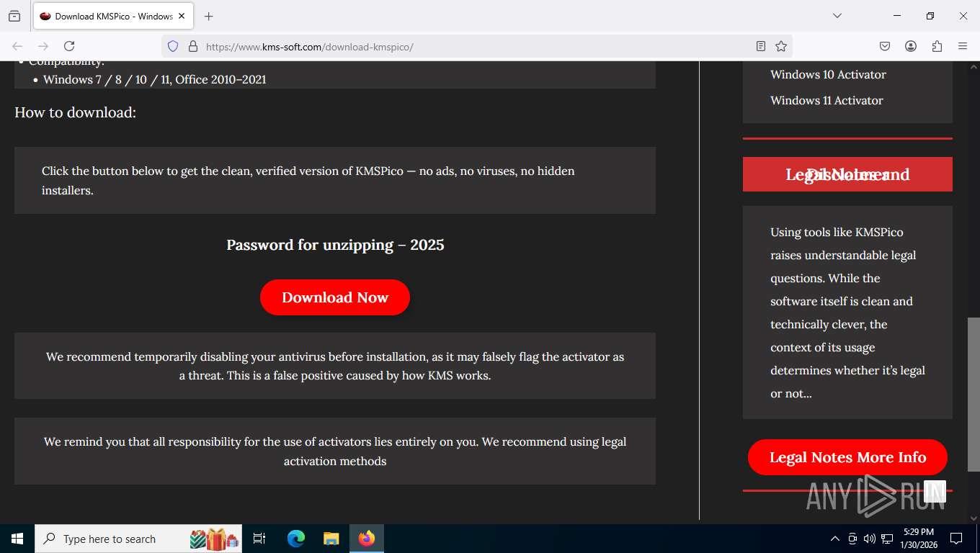Screen dimensions: 980x553
Task: Click the gift boxes search highlight icon
Action: [215, 539]
